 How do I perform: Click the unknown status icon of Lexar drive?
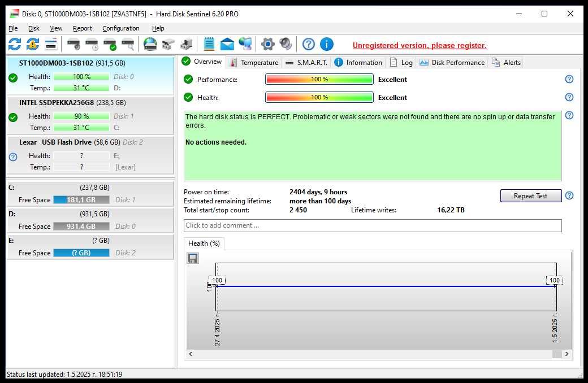coord(13,156)
